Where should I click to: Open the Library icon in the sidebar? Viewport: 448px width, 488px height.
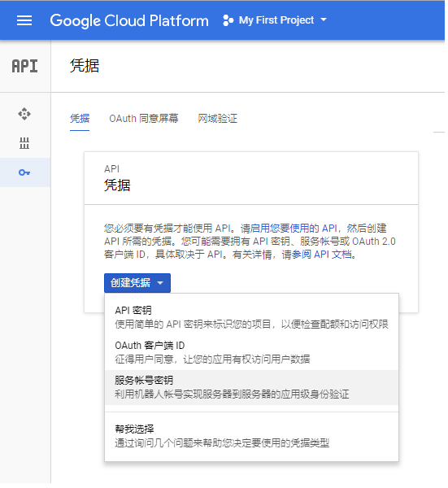point(24,143)
